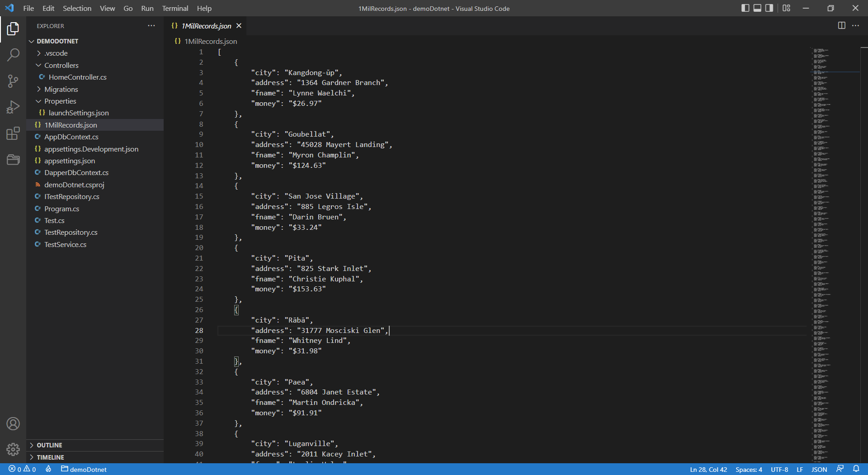Change the JSON language mode in status bar
868x475 pixels.
819,469
